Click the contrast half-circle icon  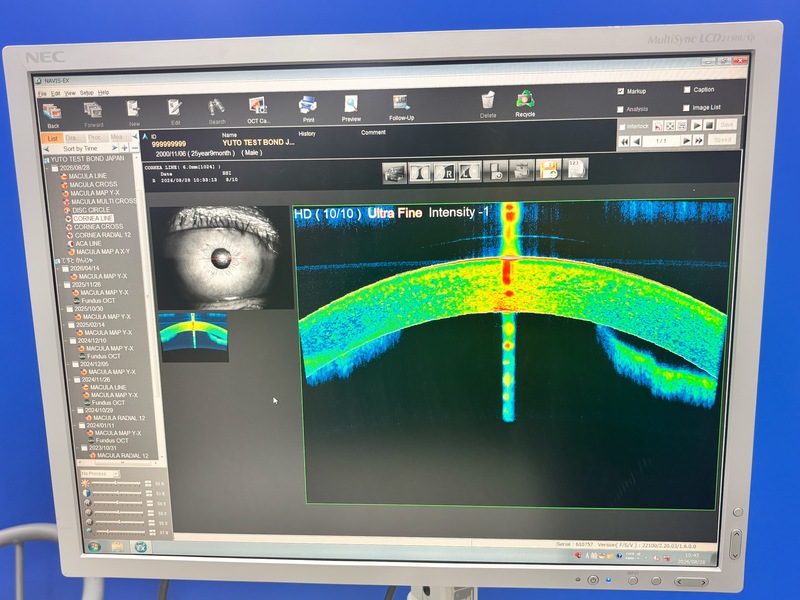[x=87, y=493]
